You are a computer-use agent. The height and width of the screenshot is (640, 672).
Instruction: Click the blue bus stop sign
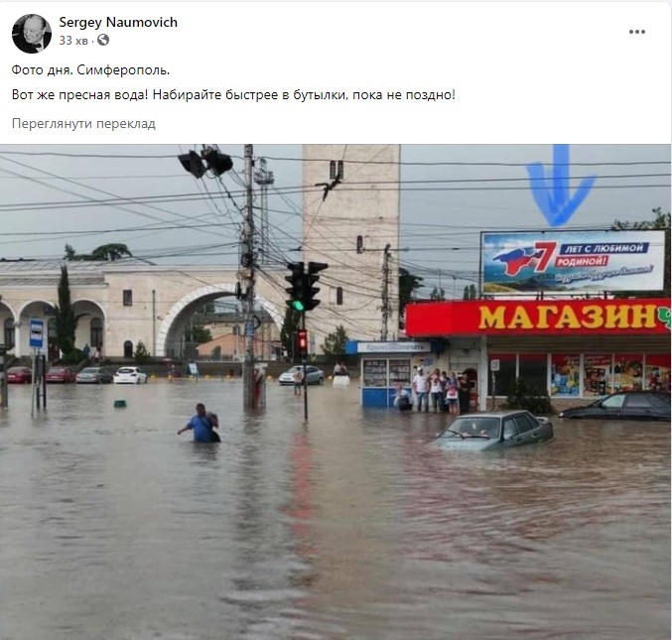(37, 332)
